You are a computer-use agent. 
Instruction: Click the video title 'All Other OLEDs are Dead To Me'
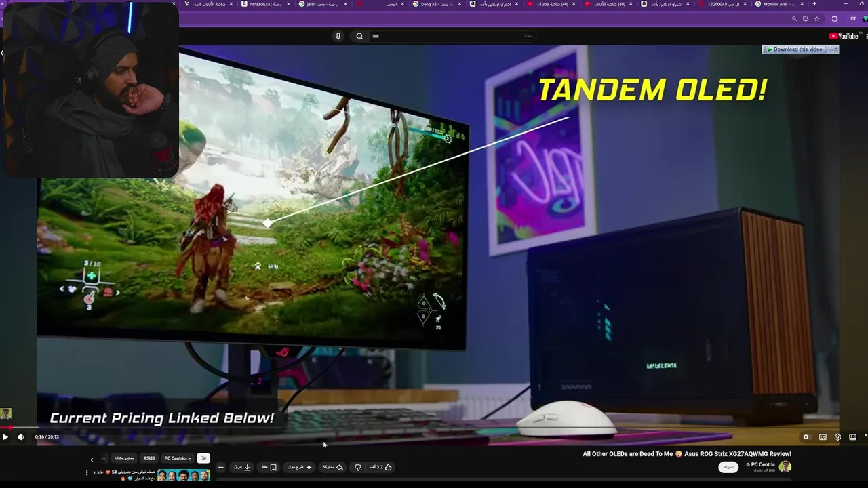[687, 454]
